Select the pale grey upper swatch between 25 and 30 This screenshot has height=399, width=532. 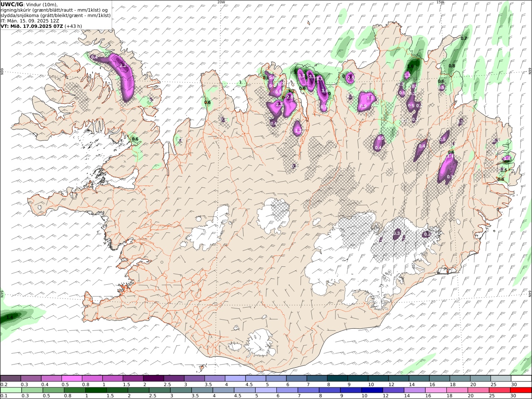(501, 379)
